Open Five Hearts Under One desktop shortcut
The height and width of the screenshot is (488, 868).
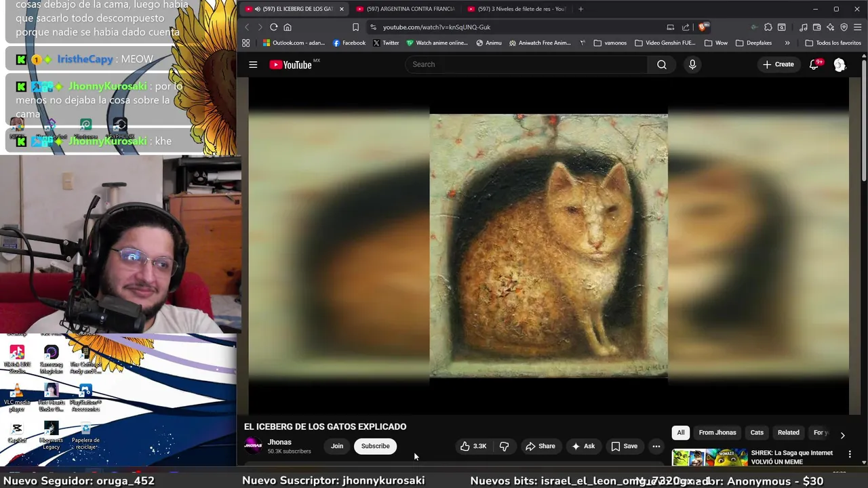51,398
